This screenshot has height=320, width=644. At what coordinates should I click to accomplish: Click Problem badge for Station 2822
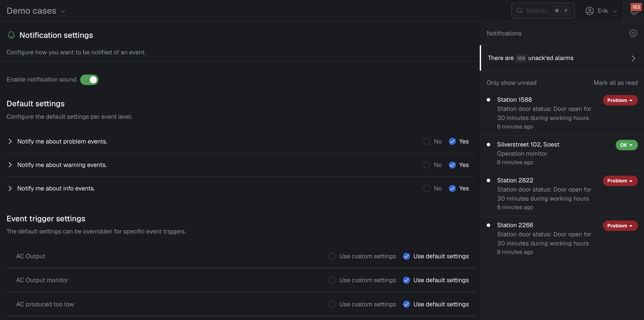pyautogui.click(x=620, y=181)
